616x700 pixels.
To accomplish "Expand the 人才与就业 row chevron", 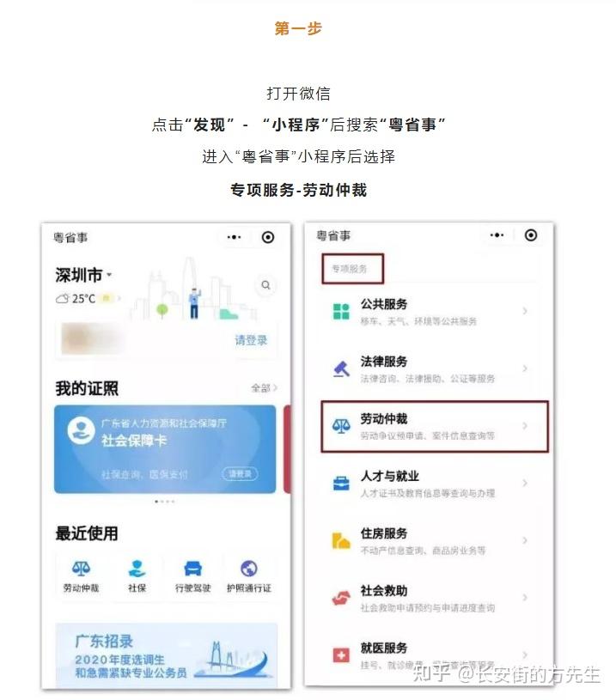I will [x=525, y=483].
